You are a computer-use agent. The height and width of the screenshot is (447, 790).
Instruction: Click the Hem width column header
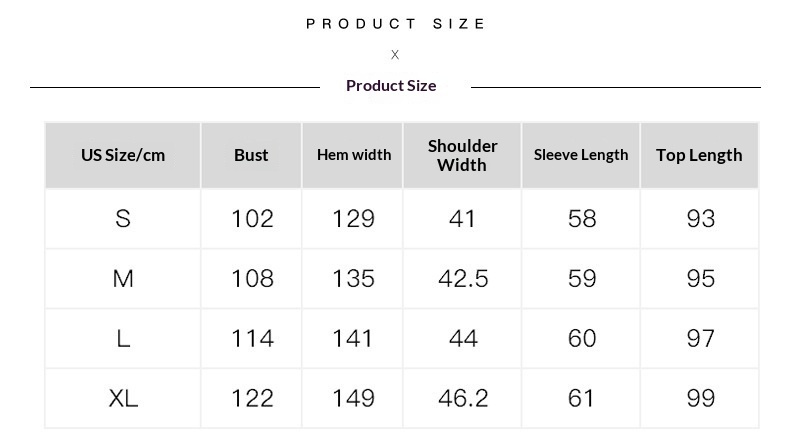point(354,155)
